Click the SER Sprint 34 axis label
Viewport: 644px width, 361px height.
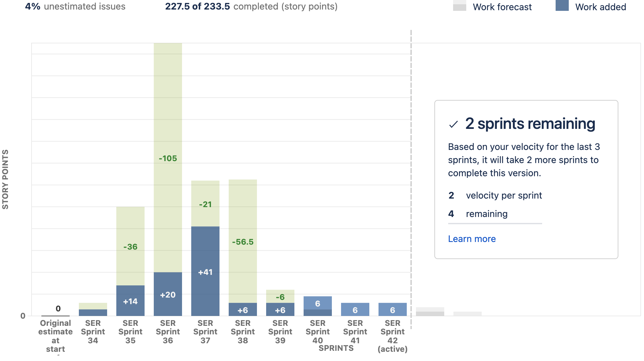click(93, 332)
